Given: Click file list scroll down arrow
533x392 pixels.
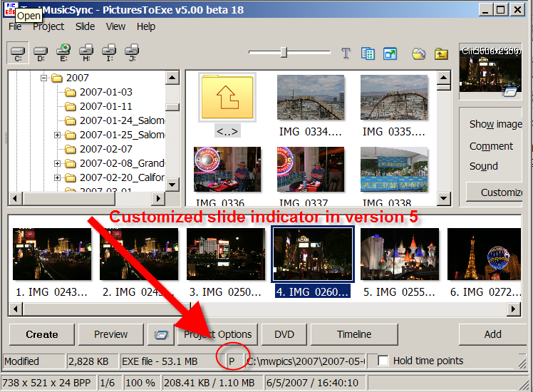Looking at the screenshot, I should coord(444,198).
